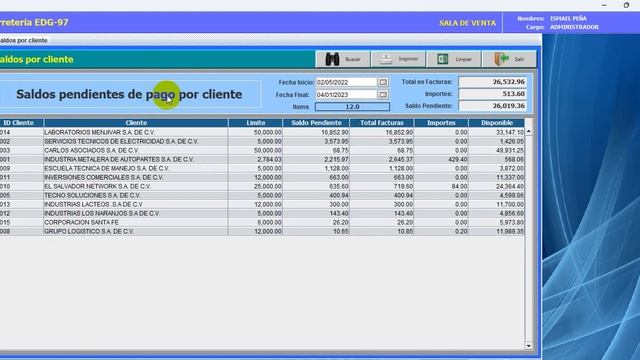
Task: Click importes value 429.40
Action: point(458,160)
